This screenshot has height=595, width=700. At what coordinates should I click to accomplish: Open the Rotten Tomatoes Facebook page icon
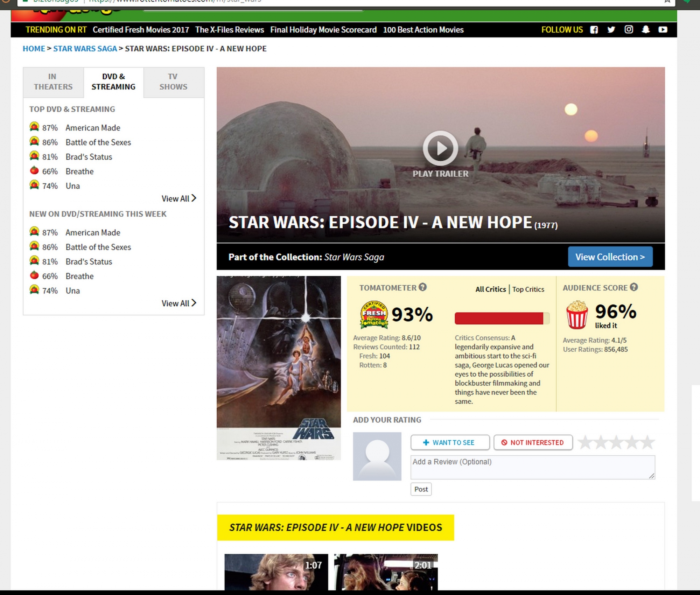coord(594,30)
